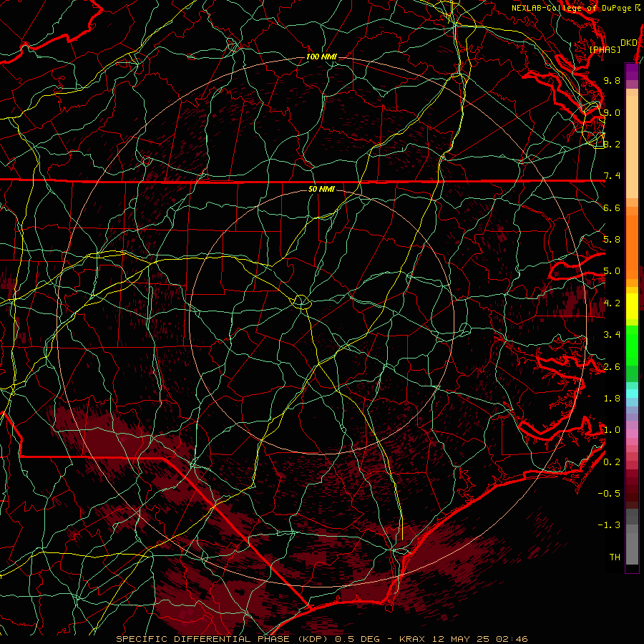Click the 6.6 scale value
The height and width of the screenshot is (644, 644).
(x=612, y=208)
